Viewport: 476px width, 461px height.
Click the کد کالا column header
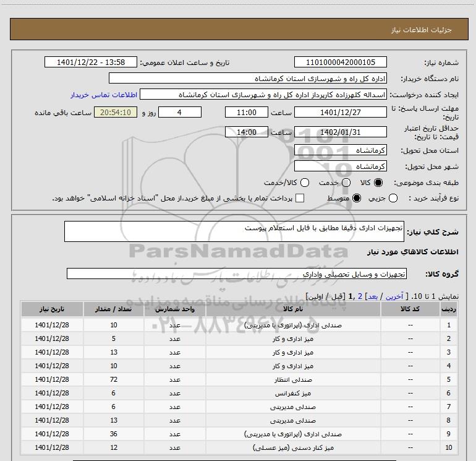[410, 309]
